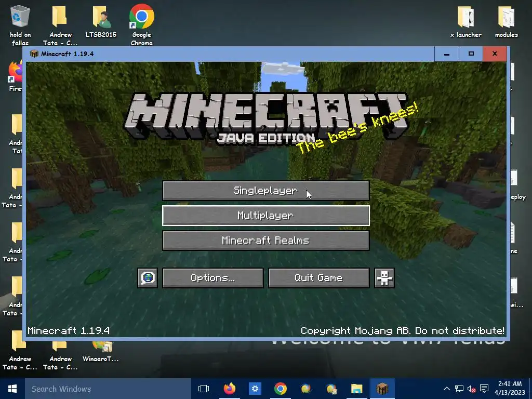
Task: Select the WinaeroT... desktop icon
Action: tap(101, 351)
